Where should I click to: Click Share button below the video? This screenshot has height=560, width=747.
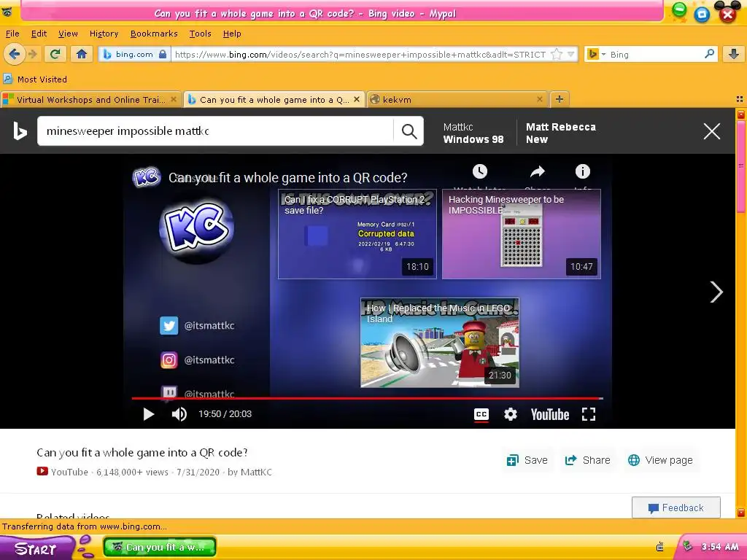(587, 460)
